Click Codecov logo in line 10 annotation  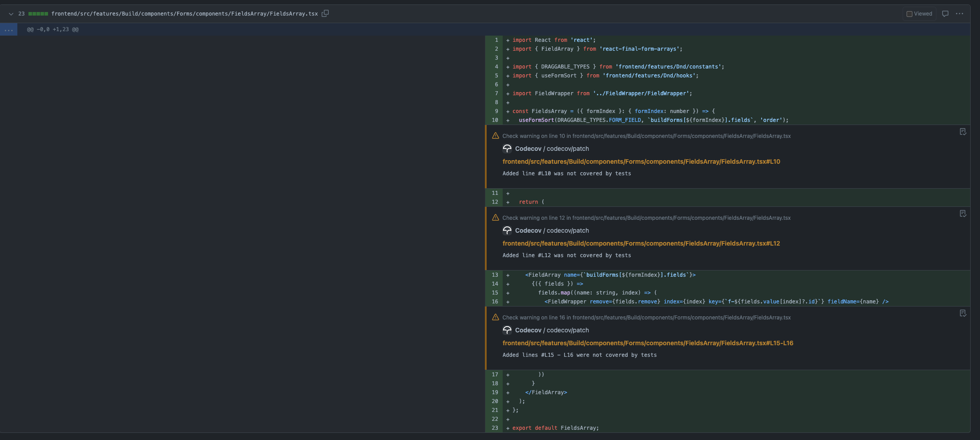click(507, 149)
